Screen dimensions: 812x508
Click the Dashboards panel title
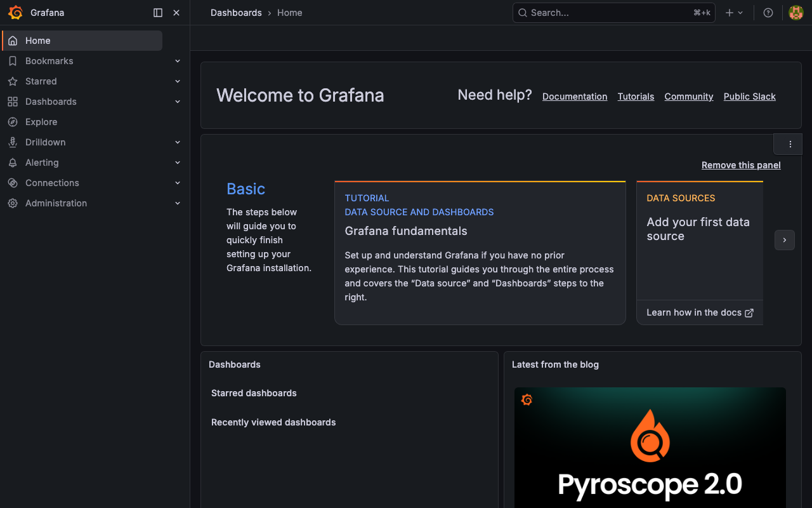[x=235, y=364]
